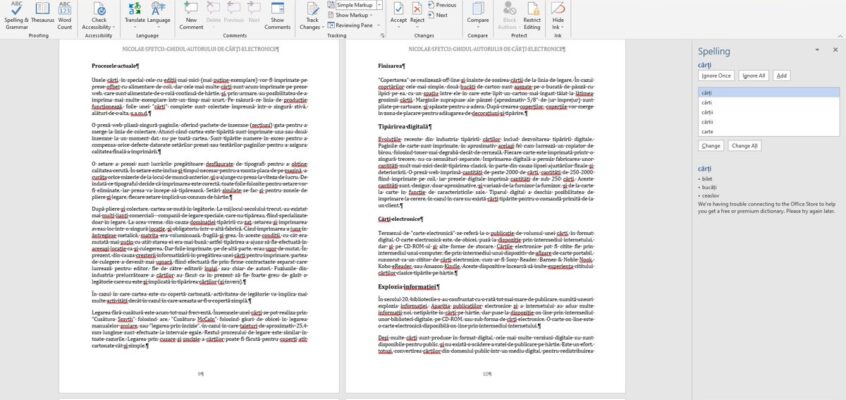Toggle the Reviewing Pane icon
Viewport: 846px width, 400px height.
tap(331, 25)
